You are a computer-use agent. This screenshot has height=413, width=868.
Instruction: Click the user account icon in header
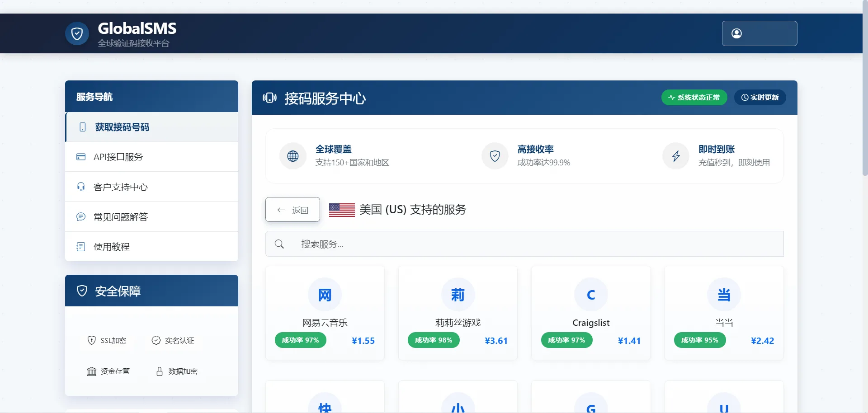737,33
